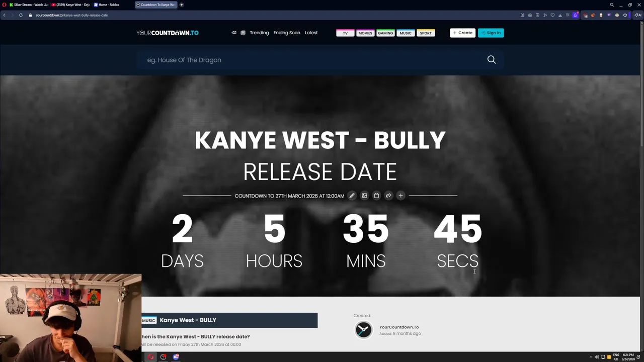Switch to the Kanye West YouTube tab

click(71, 5)
